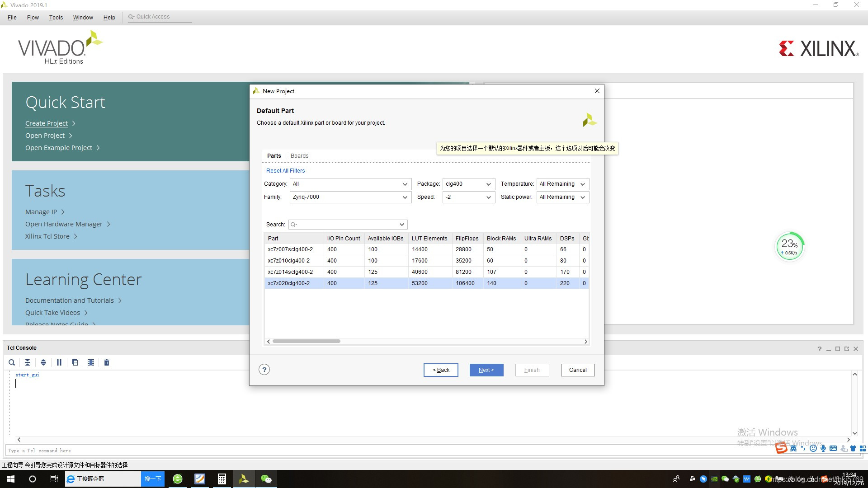This screenshot has width=868, height=488.
Task: Clear the Tcl Console with trash icon
Action: pos(107,362)
